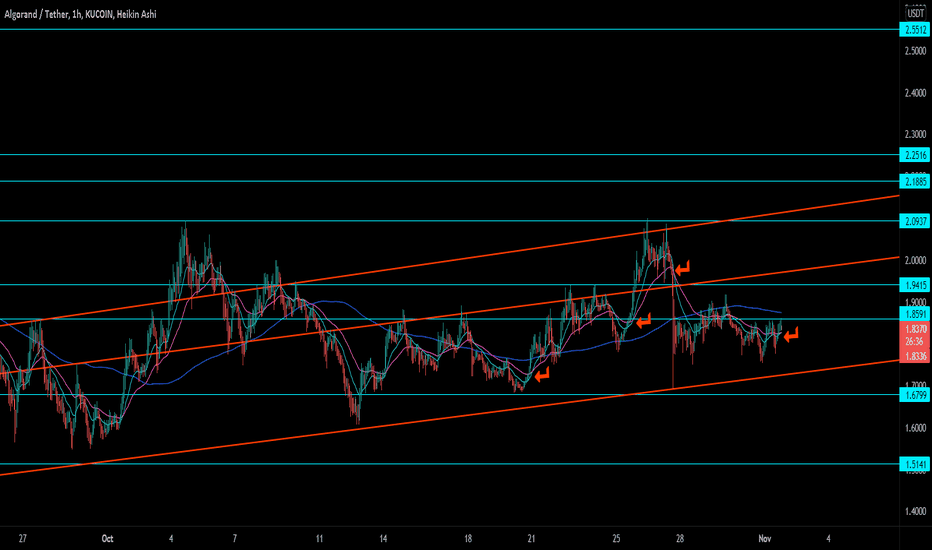Viewport: 932px width, 550px height.
Task: Click the 27 date on time axis
Action: coord(23,539)
